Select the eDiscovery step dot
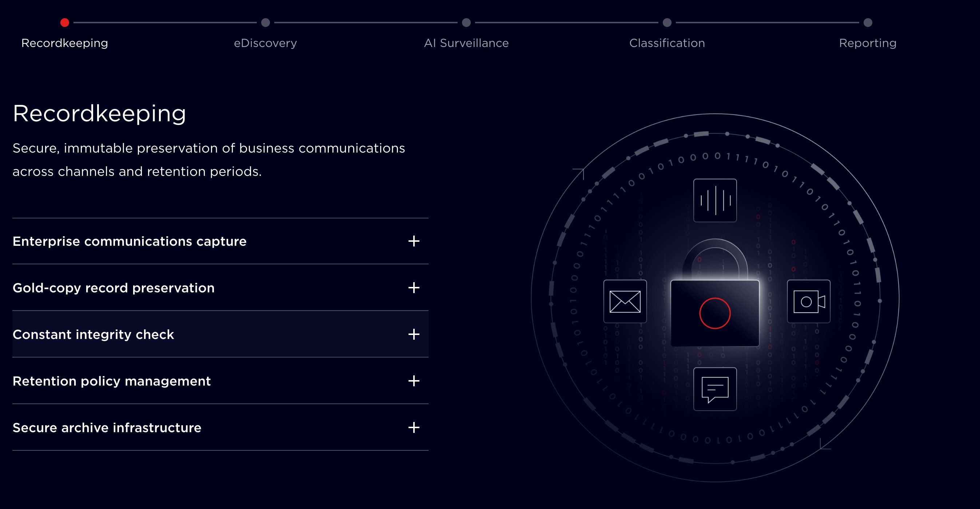 point(266,23)
